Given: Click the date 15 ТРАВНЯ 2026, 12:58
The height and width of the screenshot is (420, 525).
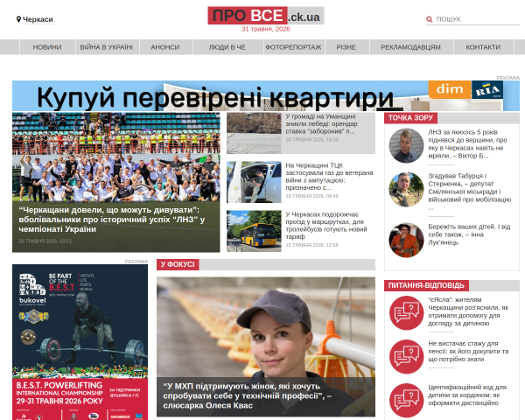Looking at the screenshot, I should (x=312, y=245).
